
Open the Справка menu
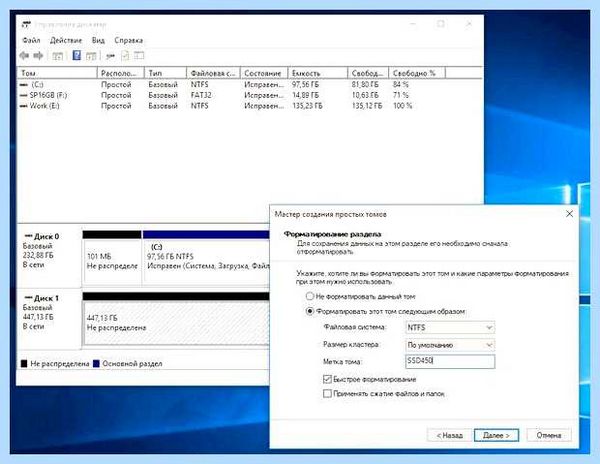coord(129,40)
